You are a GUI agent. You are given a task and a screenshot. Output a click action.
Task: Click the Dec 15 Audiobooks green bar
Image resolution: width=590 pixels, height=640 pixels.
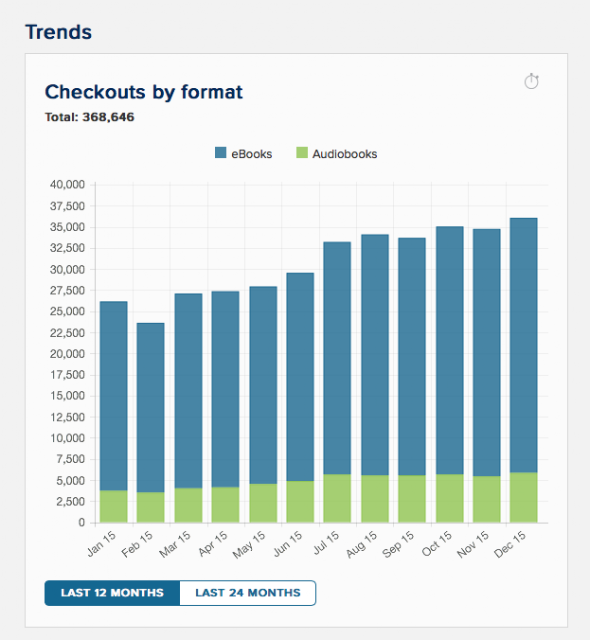point(523,497)
